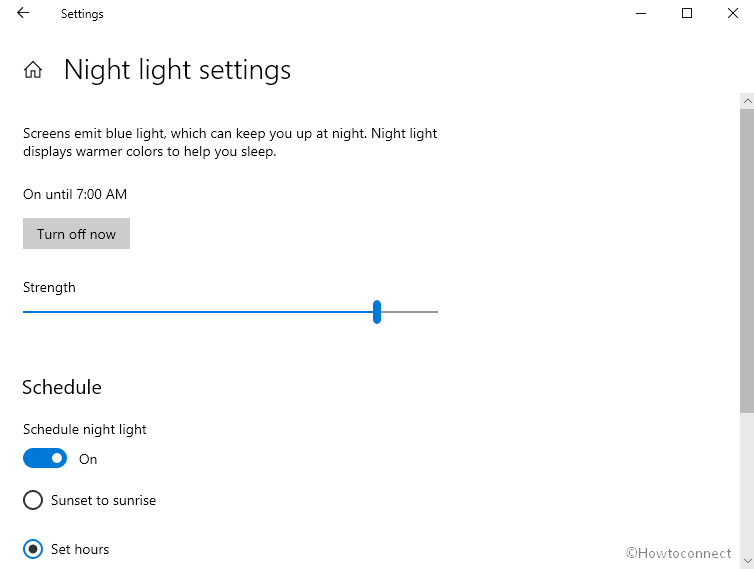Click the Schedule section heading
The image size is (754, 569).
click(62, 387)
